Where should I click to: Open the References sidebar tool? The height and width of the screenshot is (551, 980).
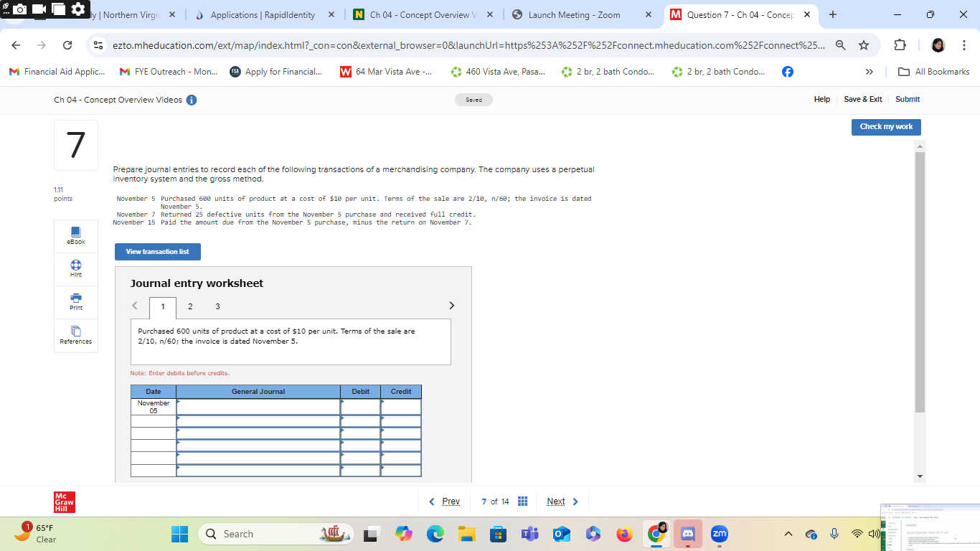76,335
